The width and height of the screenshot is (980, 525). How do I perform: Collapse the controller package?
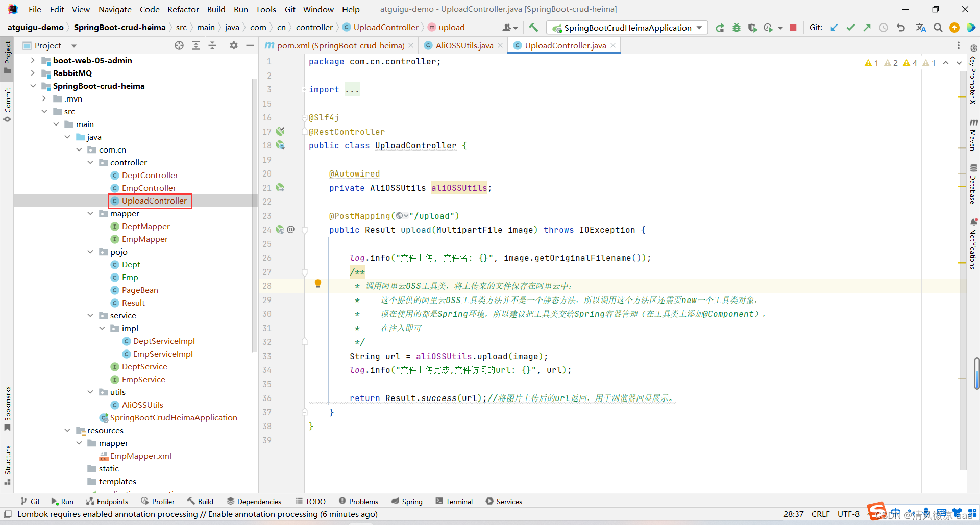[90, 162]
